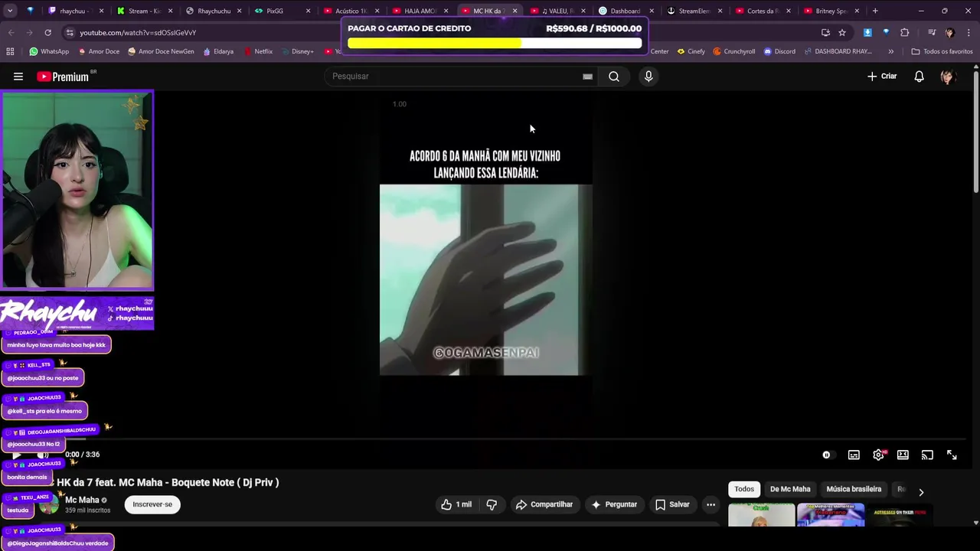Open third recommended video thumbnail
Screen dimensions: 980x551
pos(900,515)
